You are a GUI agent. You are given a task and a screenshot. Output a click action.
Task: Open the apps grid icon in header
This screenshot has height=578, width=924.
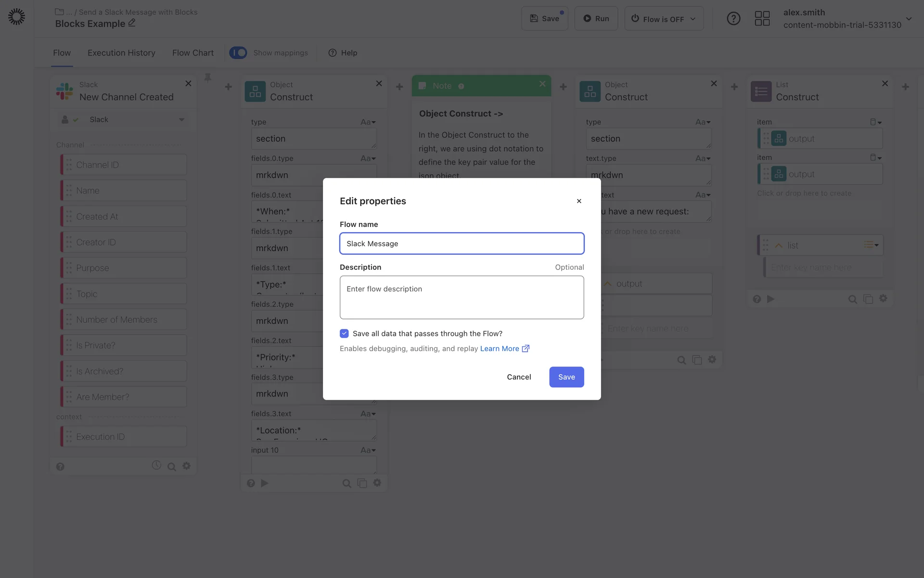point(762,19)
